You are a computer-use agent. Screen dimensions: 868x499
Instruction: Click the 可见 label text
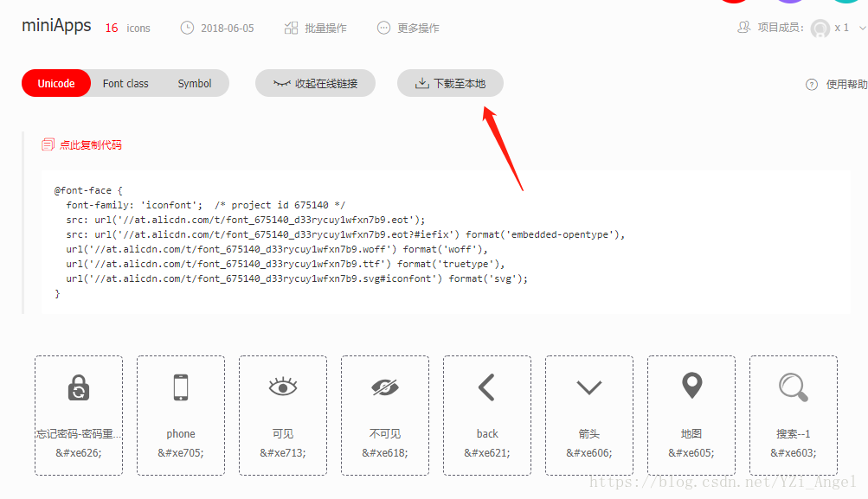(283, 434)
